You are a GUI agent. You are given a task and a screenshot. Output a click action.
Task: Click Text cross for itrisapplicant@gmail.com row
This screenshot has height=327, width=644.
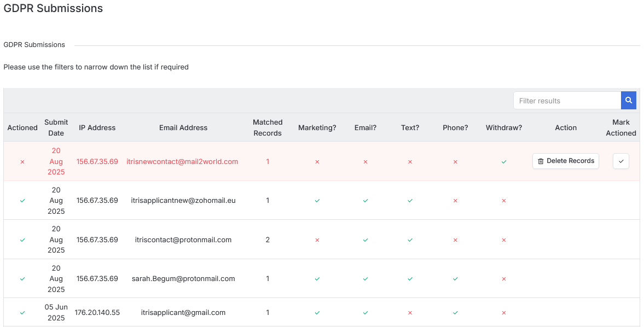(x=410, y=313)
